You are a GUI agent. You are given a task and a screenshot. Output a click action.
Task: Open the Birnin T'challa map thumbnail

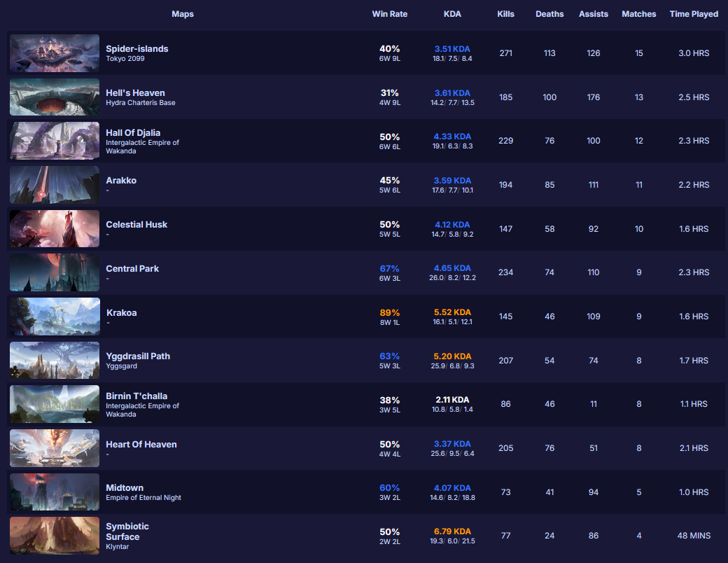pyautogui.click(x=55, y=404)
